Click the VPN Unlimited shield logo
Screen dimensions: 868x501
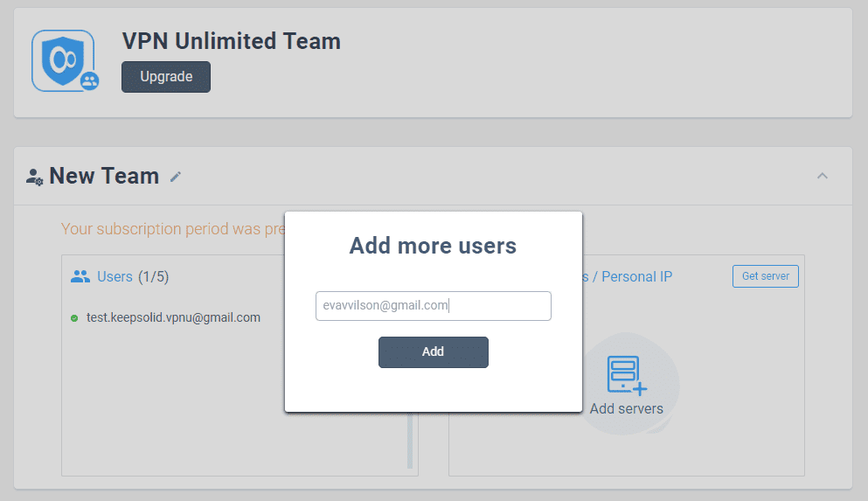pyautogui.click(x=63, y=60)
